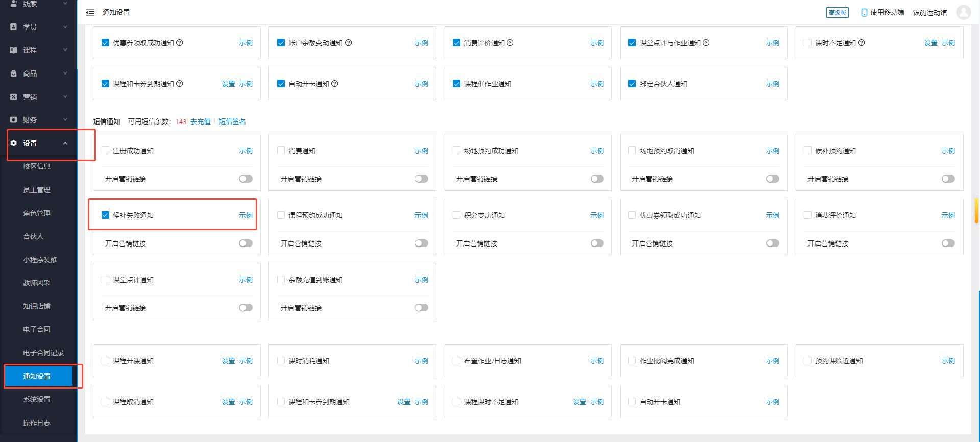Open 员工管理 in sidebar

point(37,190)
